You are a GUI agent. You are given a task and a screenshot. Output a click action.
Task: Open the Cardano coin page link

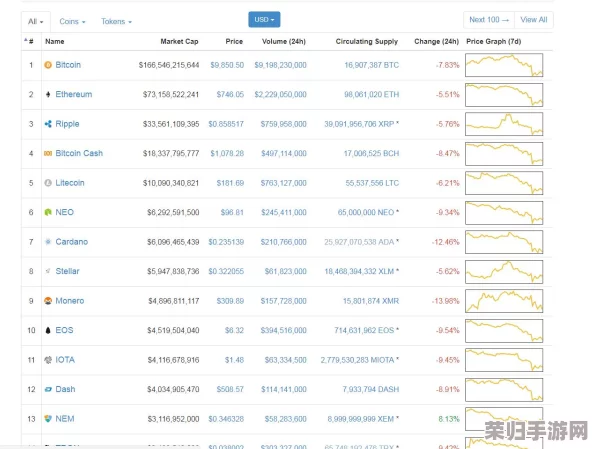(72, 242)
